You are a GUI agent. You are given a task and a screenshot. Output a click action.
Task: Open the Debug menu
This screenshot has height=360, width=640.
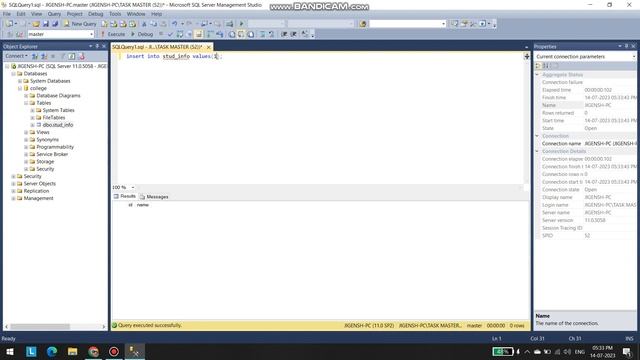click(x=96, y=14)
